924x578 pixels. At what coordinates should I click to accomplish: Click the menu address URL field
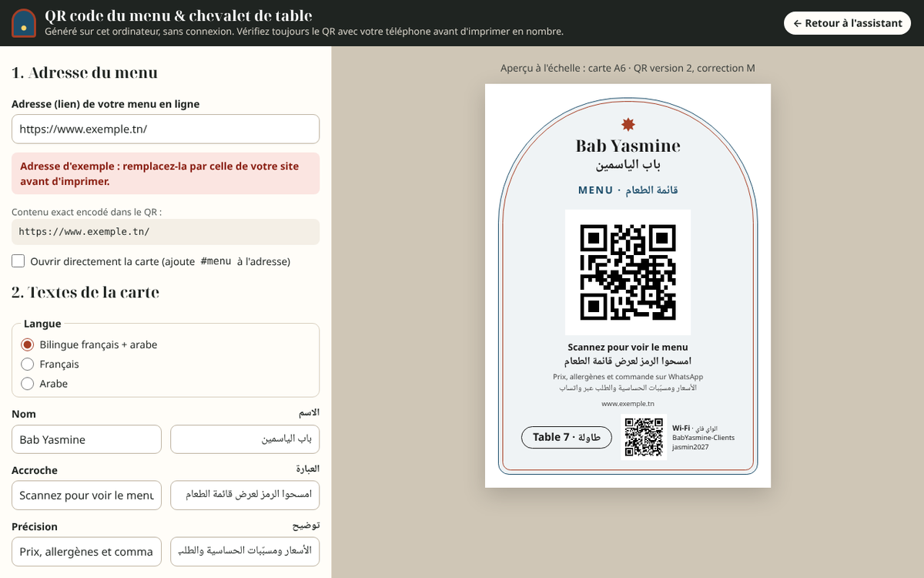pyautogui.click(x=166, y=129)
